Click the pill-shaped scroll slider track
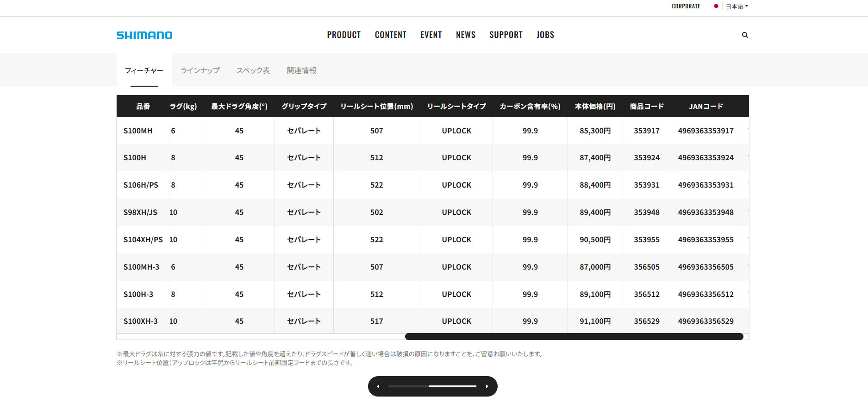Image resolution: width=868 pixels, height=416 pixels. click(x=432, y=386)
